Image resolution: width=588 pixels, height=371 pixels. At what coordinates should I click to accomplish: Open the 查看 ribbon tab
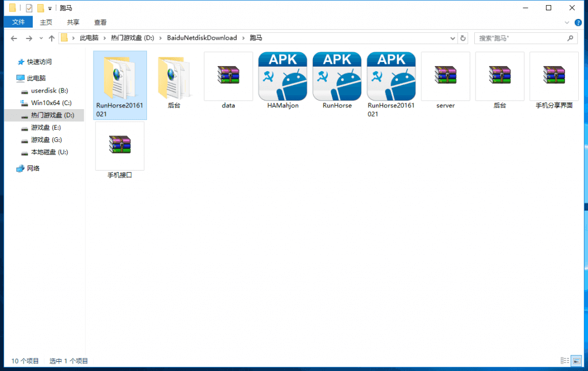click(x=100, y=22)
